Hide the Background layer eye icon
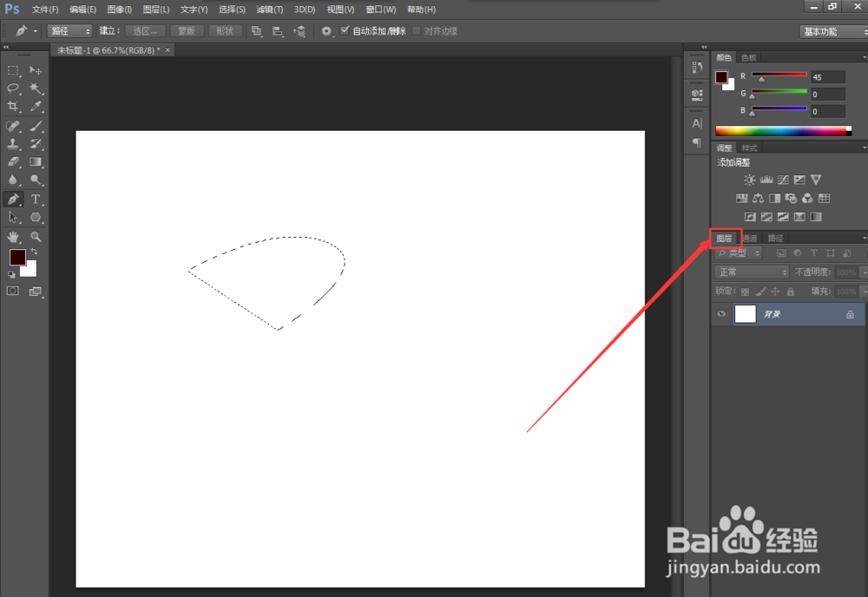The width and height of the screenshot is (868, 597). pyautogui.click(x=721, y=314)
